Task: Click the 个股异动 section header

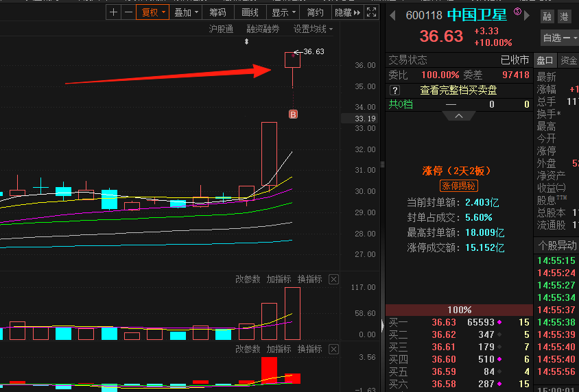Action: (557, 245)
